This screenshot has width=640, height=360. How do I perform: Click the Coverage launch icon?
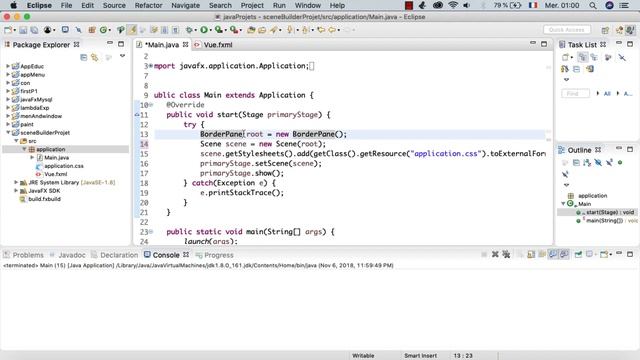point(218,30)
